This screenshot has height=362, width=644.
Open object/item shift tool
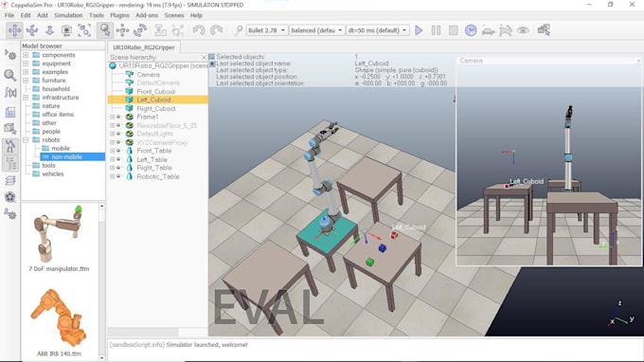pos(122,30)
